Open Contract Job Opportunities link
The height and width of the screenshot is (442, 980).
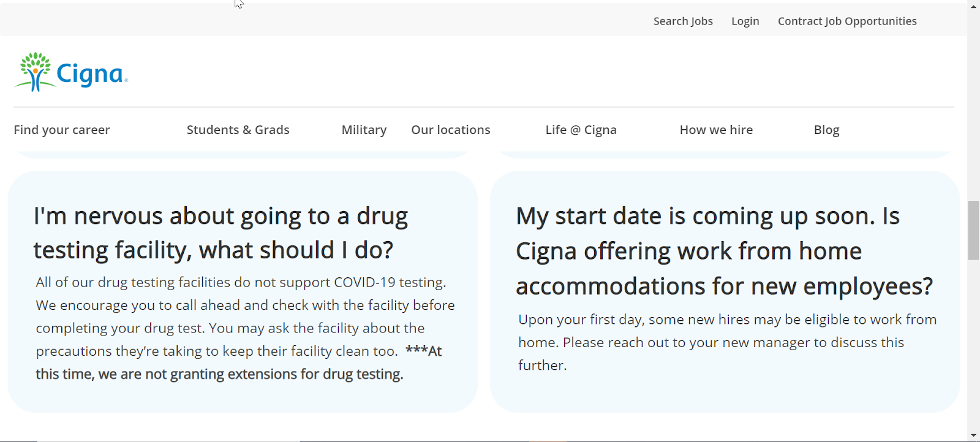[x=847, y=21]
